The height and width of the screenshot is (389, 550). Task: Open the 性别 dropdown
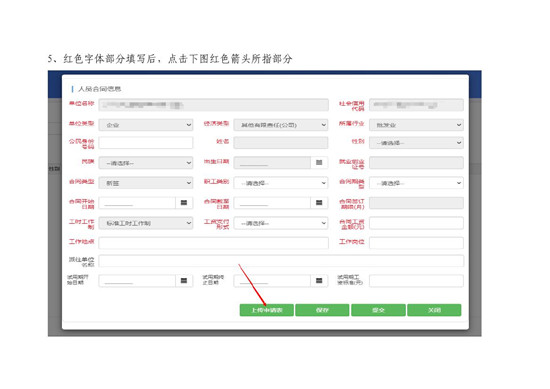[416, 143]
